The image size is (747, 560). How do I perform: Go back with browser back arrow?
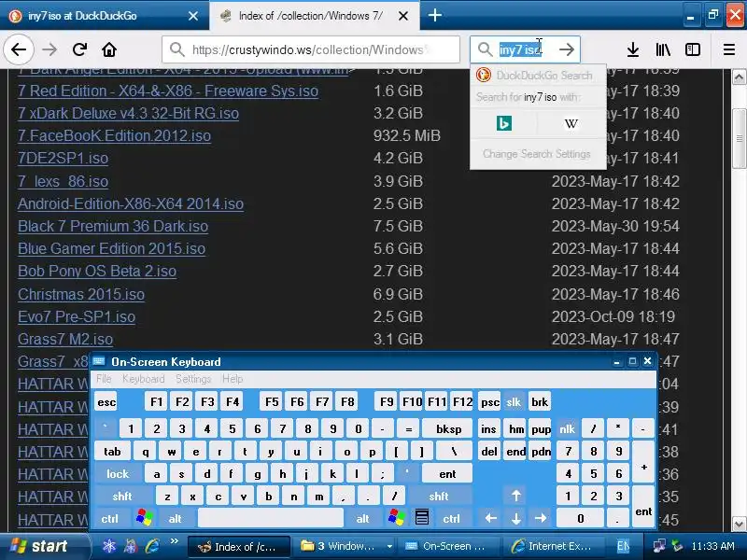[x=19, y=49]
